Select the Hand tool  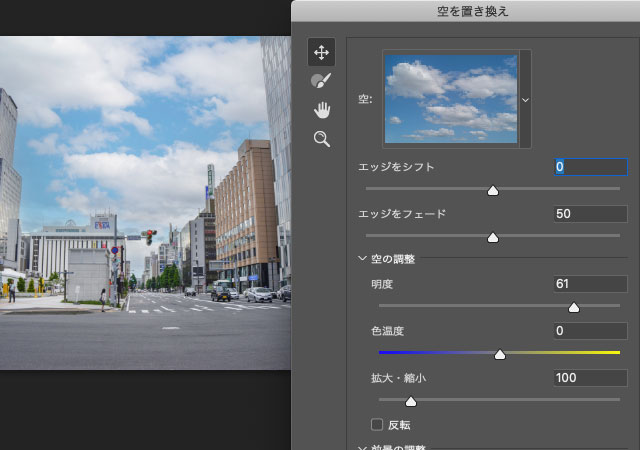pyautogui.click(x=322, y=110)
